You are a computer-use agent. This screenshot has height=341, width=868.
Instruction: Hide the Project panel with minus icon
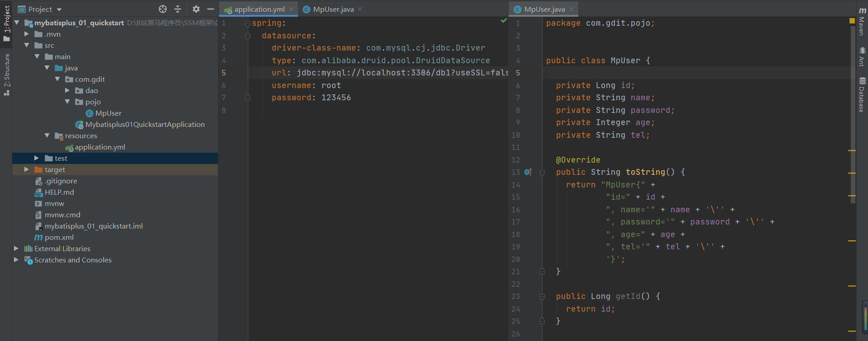pos(210,9)
